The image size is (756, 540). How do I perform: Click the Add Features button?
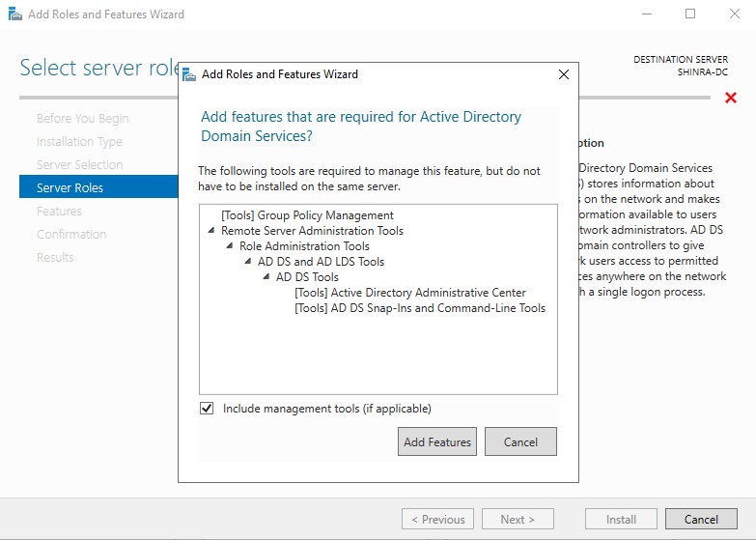click(x=437, y=441)
